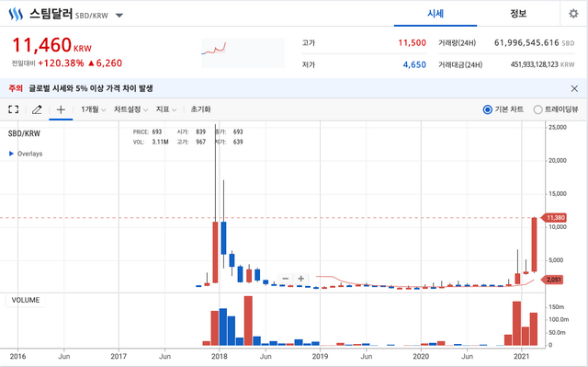Open the SBD/KRW market selector arrow
The width and height of the screenshot is (588, 367).
[x=119, y=16]
